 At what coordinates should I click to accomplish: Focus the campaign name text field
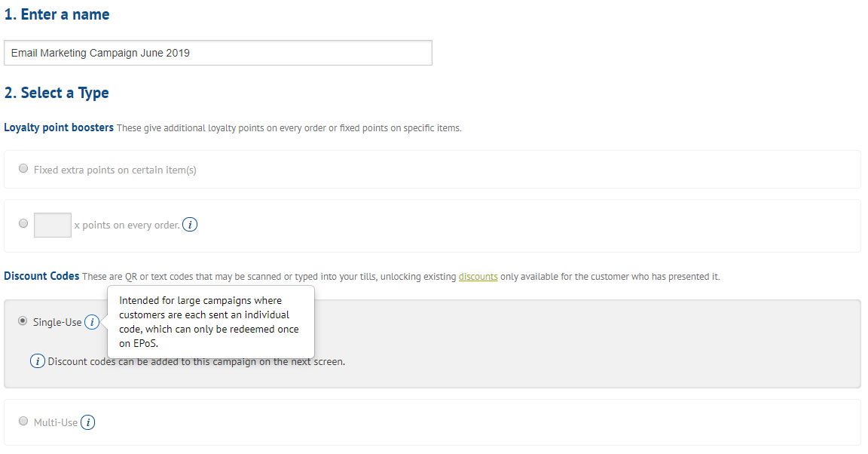coord(218,53)
